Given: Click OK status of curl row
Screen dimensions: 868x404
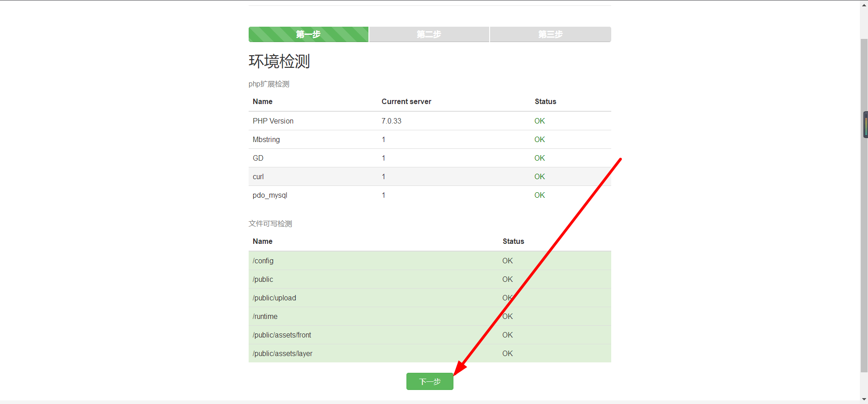Looking at the screenshot, I should [x=540, y=176].
